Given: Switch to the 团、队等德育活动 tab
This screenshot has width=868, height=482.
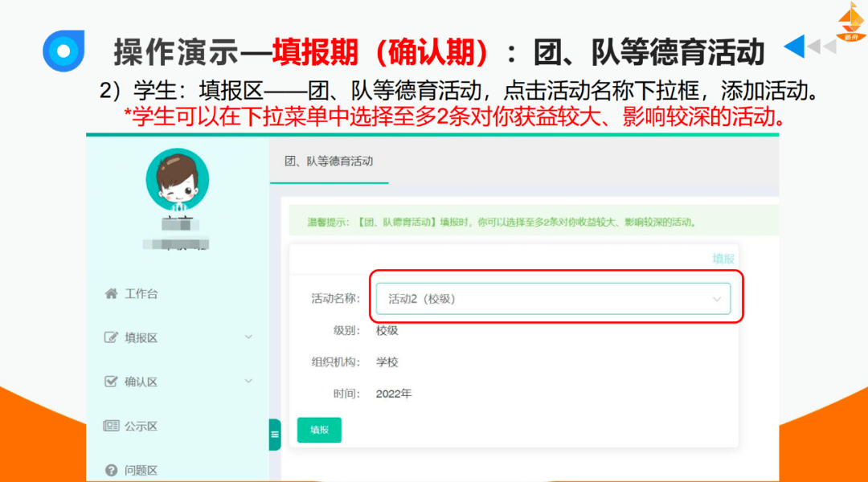Looking at the screenshot, I should (329, 161).
